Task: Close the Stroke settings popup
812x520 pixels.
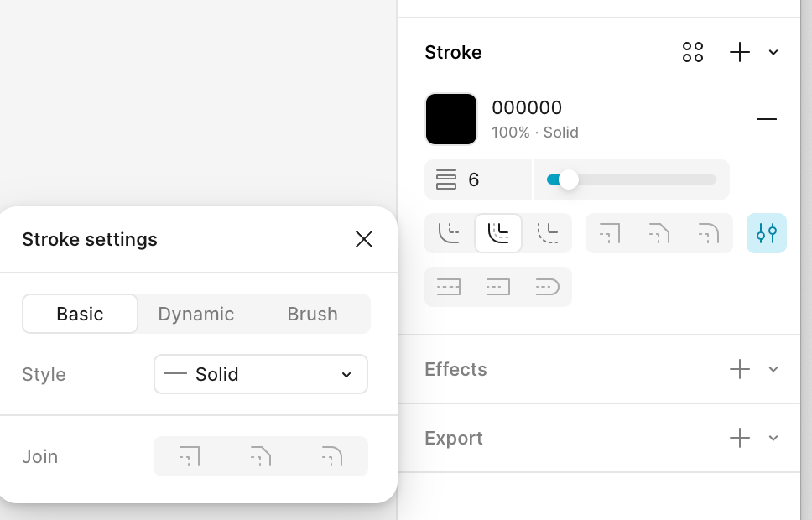Action: click(364, 239)
